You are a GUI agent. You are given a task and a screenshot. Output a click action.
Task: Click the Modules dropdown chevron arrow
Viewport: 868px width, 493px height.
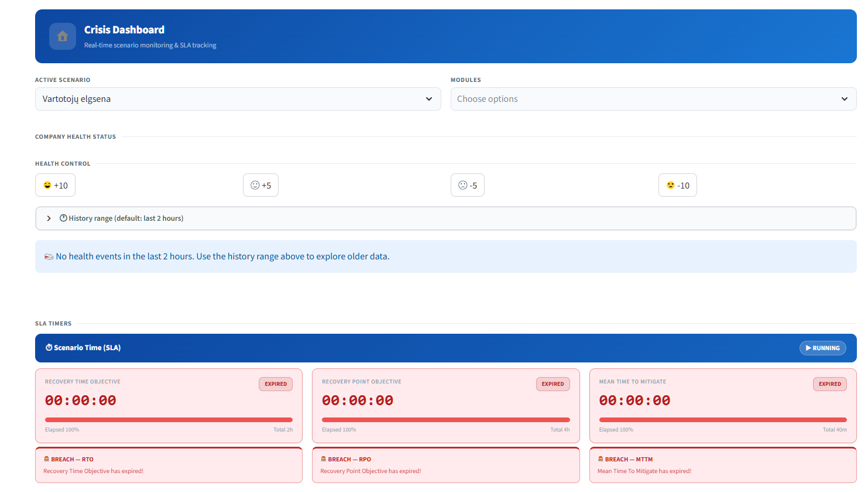(x=845, y=99)
